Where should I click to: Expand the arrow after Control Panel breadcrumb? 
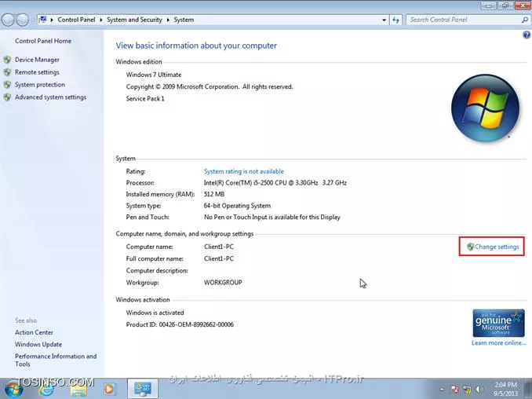(101, 20)
